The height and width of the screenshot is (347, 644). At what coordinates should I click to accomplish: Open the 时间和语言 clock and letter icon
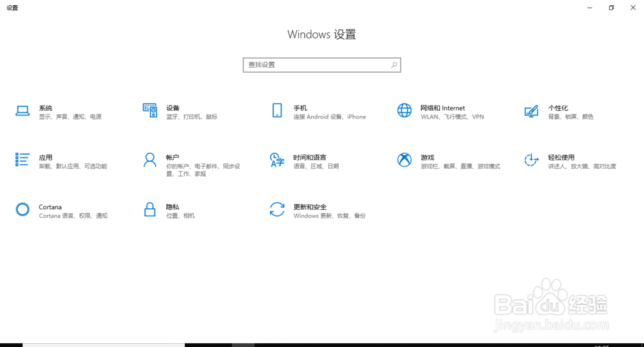277,160
